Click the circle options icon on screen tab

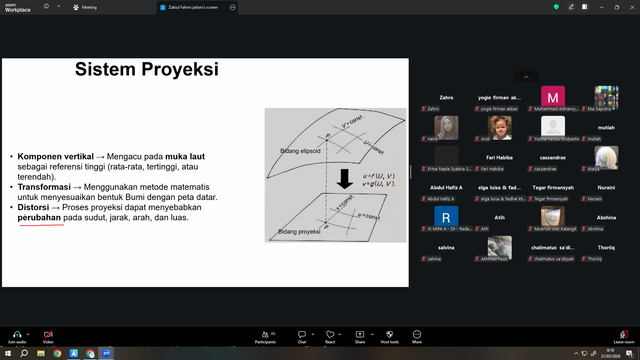click(x=232, y=7)
